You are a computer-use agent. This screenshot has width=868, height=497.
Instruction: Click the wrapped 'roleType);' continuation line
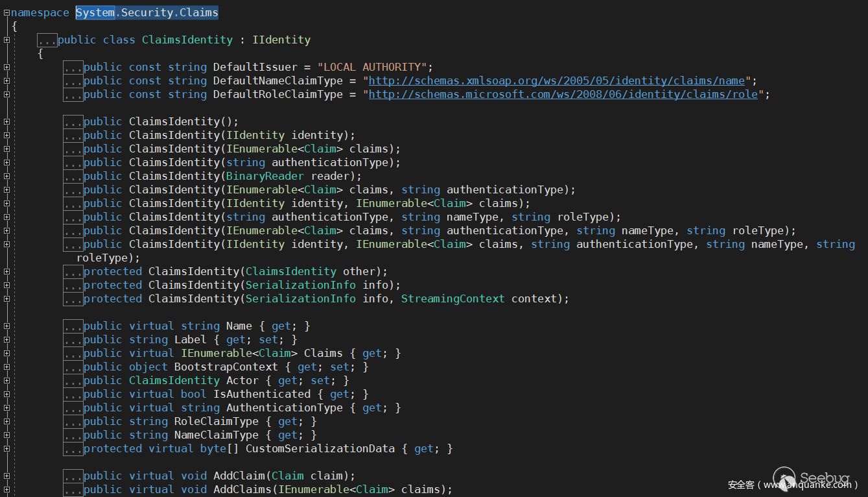coord(108,258)
